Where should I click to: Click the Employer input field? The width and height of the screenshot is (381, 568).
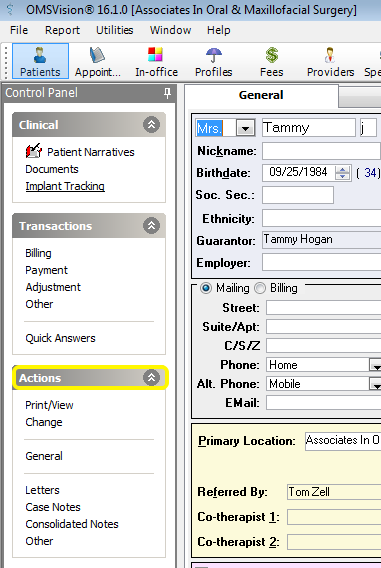321,262
